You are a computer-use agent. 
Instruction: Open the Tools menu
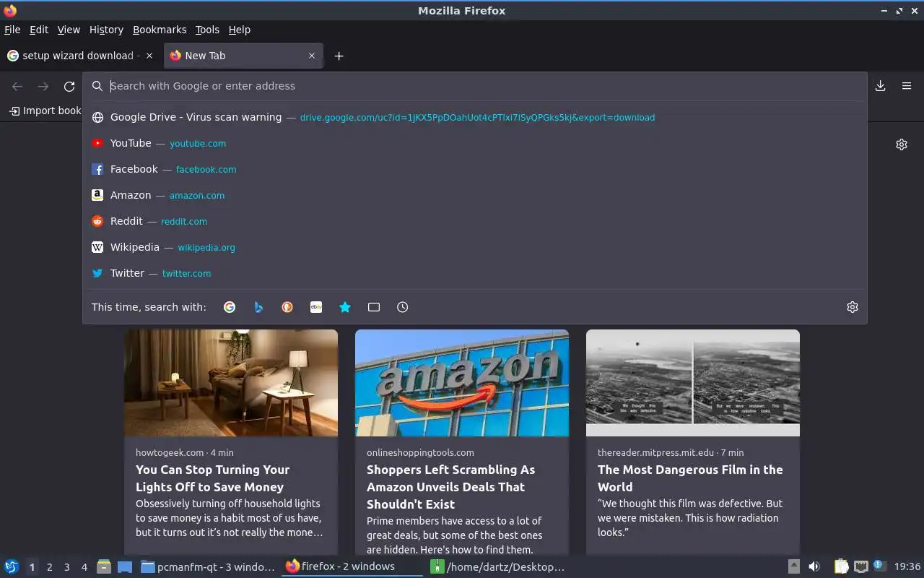pyautogui.click(x=207, y=30)
